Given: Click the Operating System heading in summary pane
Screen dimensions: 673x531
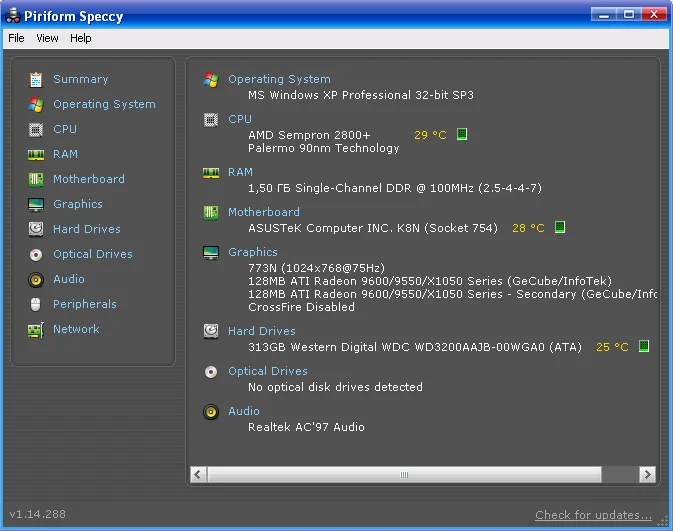Looking at the screenshot, I should [279, 79].
